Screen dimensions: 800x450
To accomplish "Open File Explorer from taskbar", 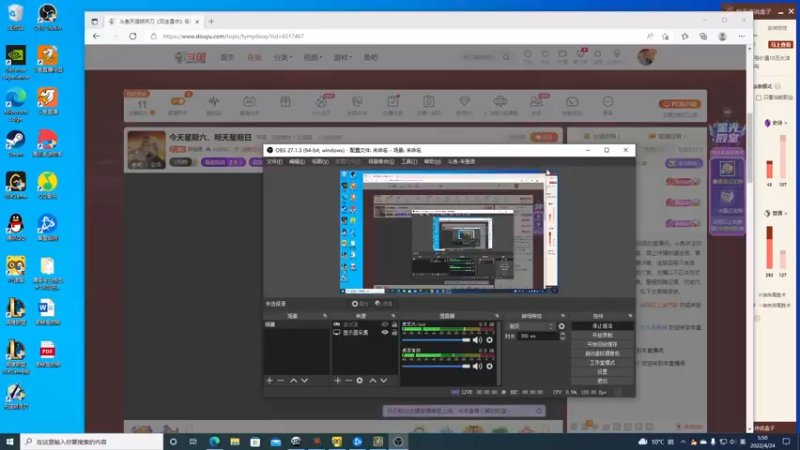I will pyautogui.click(x=235, y=441).
